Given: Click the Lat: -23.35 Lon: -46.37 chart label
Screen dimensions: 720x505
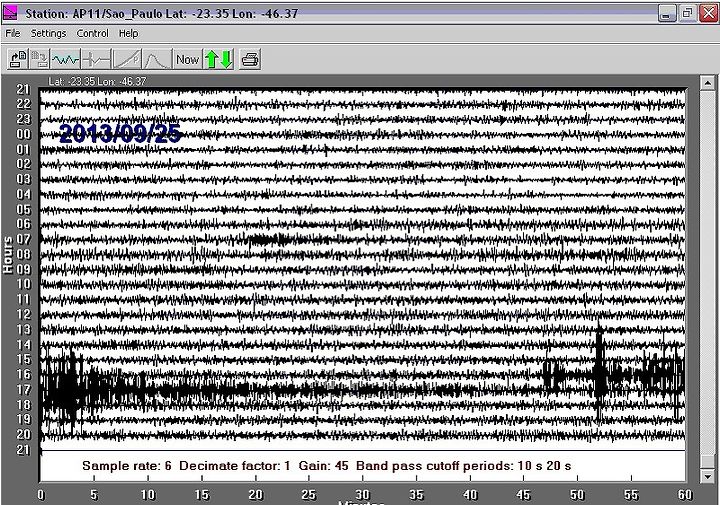Looking at the screenshot, I should (x=97, y=82).
